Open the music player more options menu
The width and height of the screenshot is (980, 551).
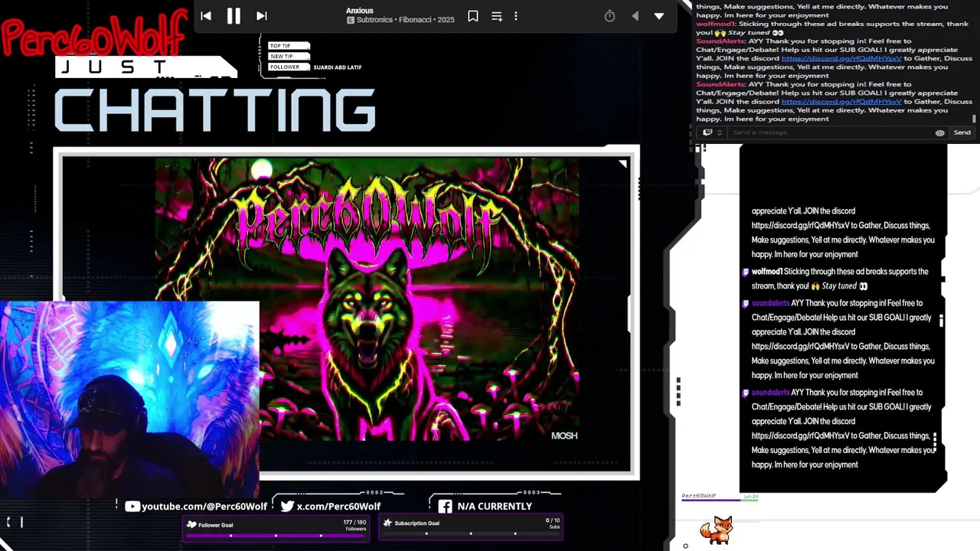click(x=516, y=16)
